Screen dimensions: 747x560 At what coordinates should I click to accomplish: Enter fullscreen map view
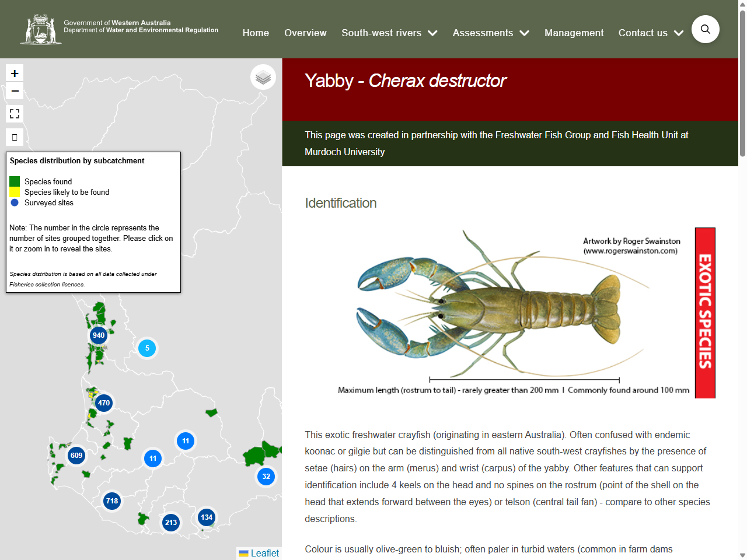tap(14, 113)
